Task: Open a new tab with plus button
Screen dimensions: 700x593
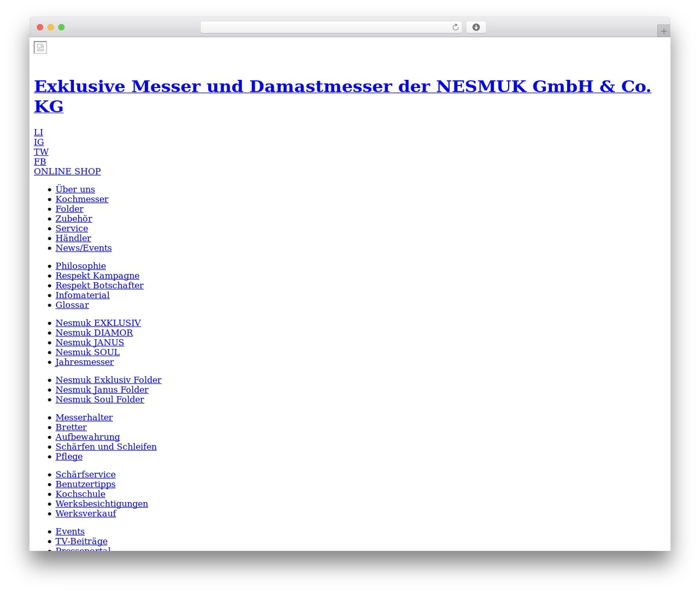Action: coord(663,31)
